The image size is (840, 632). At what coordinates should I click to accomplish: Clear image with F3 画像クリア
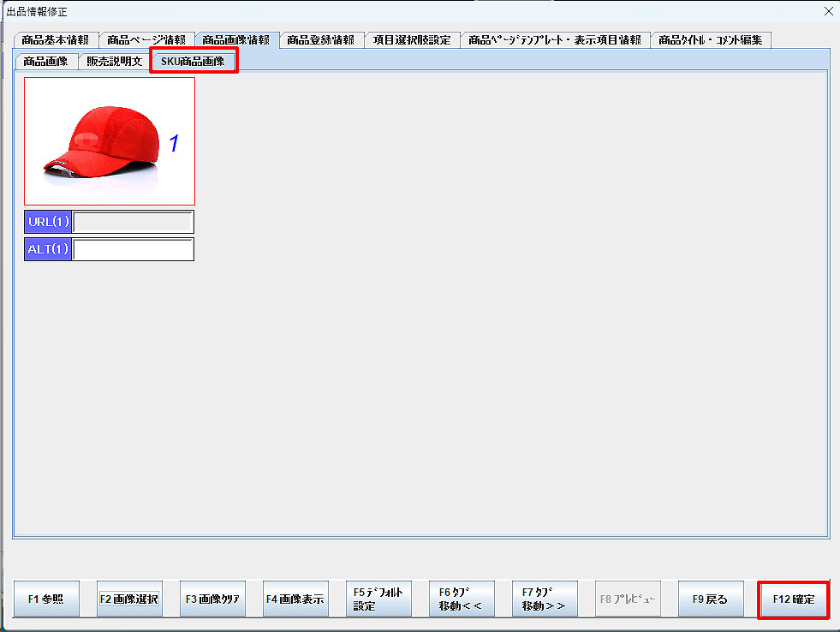click(212, 599)
